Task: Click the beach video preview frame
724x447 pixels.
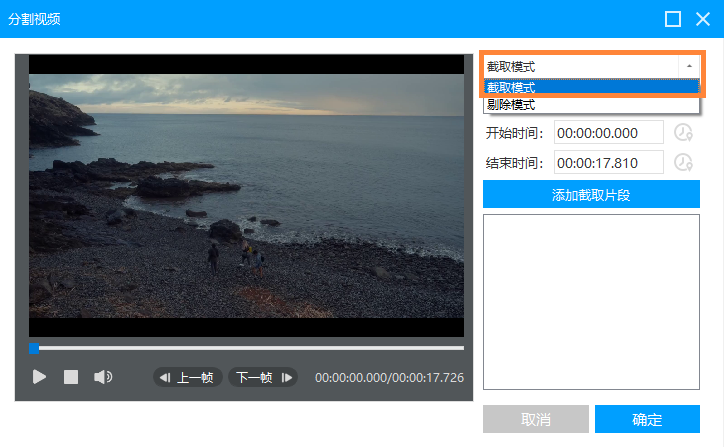Action: pyautogui.click(x=246, y=195)
